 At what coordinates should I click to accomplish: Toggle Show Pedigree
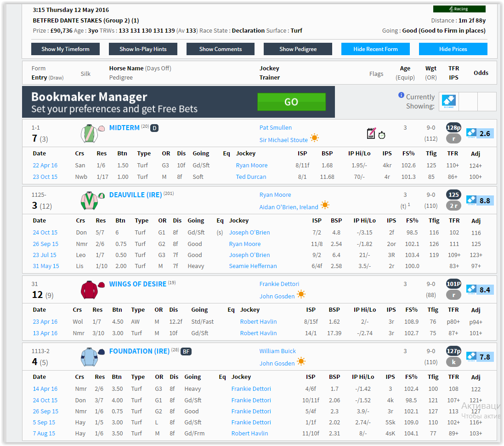pyautogui.click(x=298, y=49)
